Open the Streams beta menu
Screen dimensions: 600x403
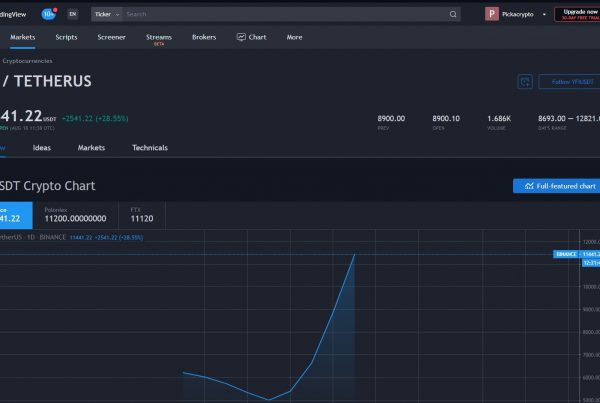[159, 38]
